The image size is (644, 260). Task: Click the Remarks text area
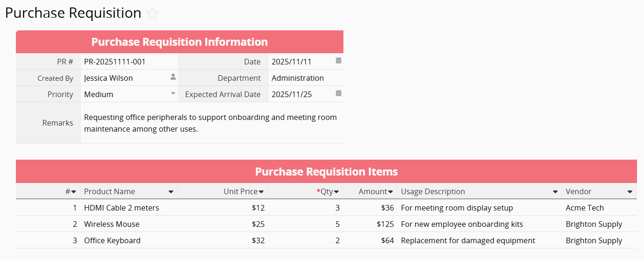click(x=212, y=123)
